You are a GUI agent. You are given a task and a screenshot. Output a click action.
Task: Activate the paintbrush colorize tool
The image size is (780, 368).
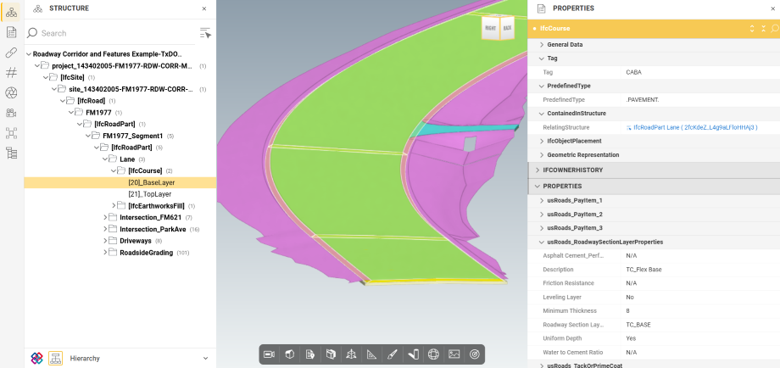(x=392, y=354)
